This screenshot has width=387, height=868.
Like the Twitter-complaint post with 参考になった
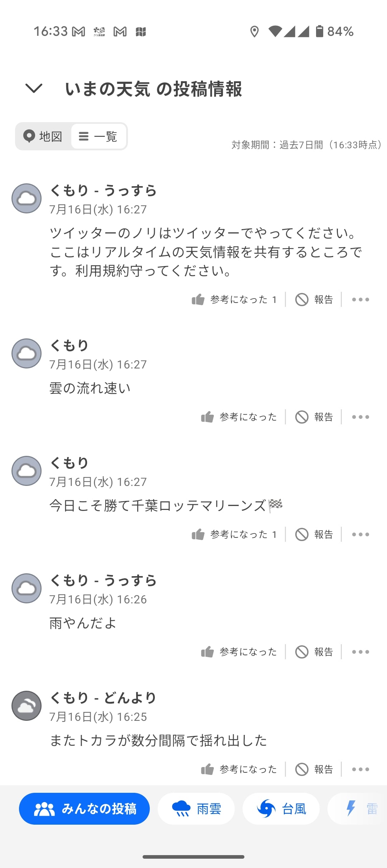(234, 299)
